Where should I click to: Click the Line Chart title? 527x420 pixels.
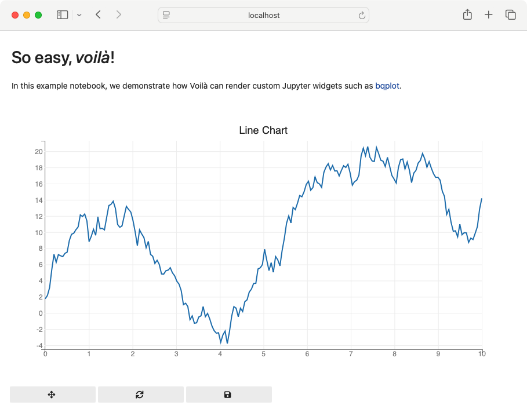263,130
